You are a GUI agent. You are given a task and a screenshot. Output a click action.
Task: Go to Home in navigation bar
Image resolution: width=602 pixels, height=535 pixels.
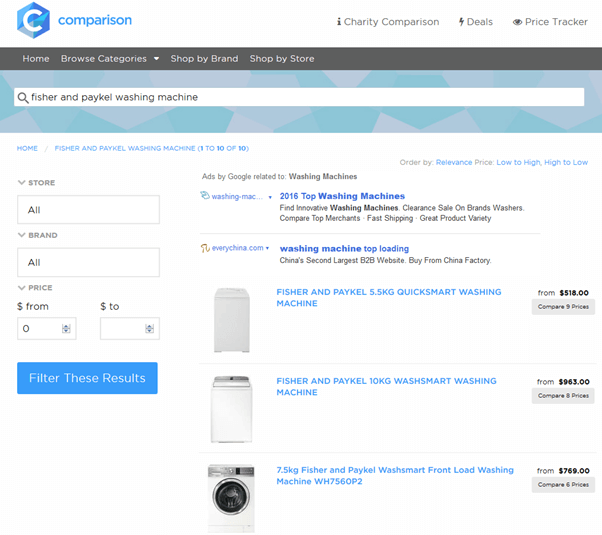click(x=36, y=59)
